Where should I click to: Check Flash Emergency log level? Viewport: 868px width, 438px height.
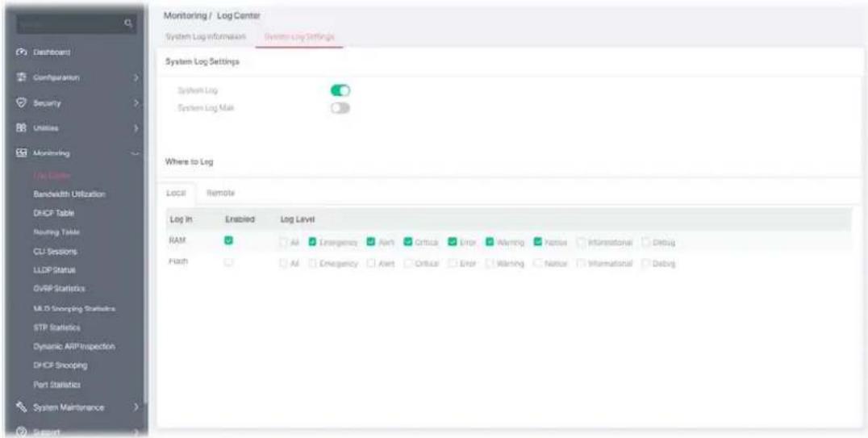coord(312,264)
